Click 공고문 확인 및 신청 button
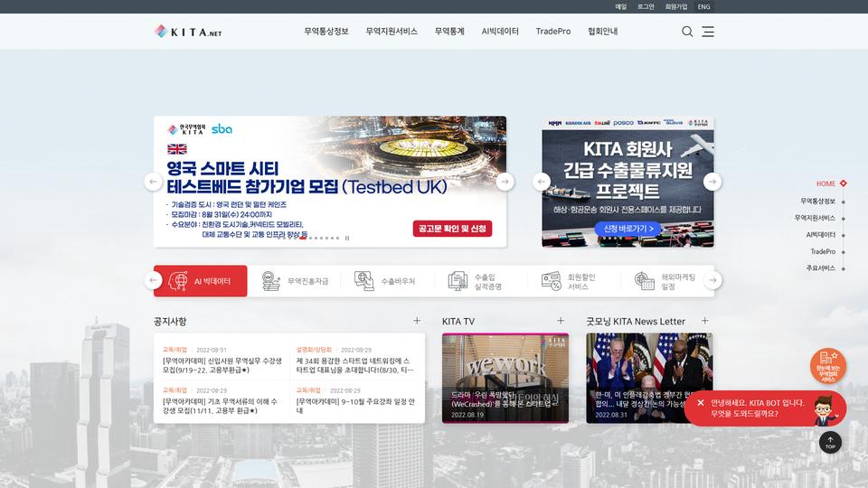The image size is (868, 488). (x=452, y=229)
